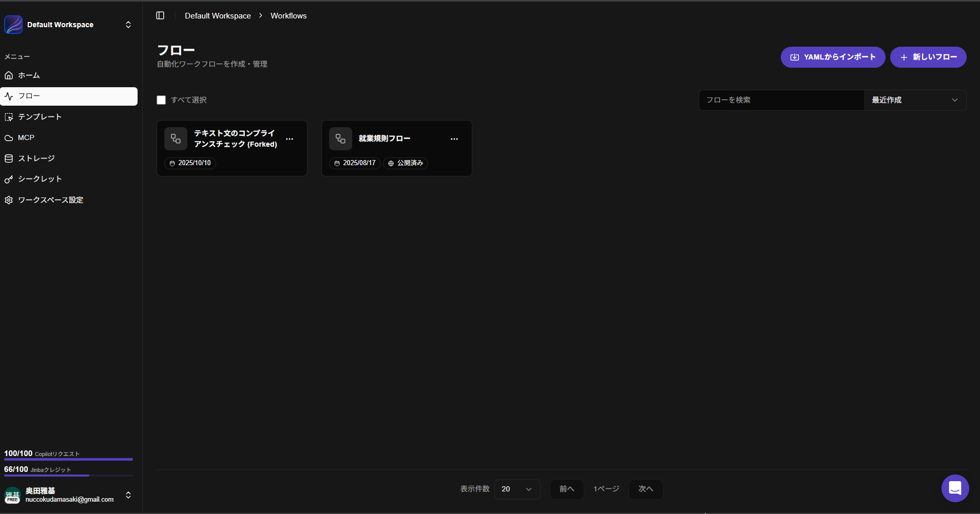Click the activity icon beside フロー
The image size is (980, 514).
point(9,96)
